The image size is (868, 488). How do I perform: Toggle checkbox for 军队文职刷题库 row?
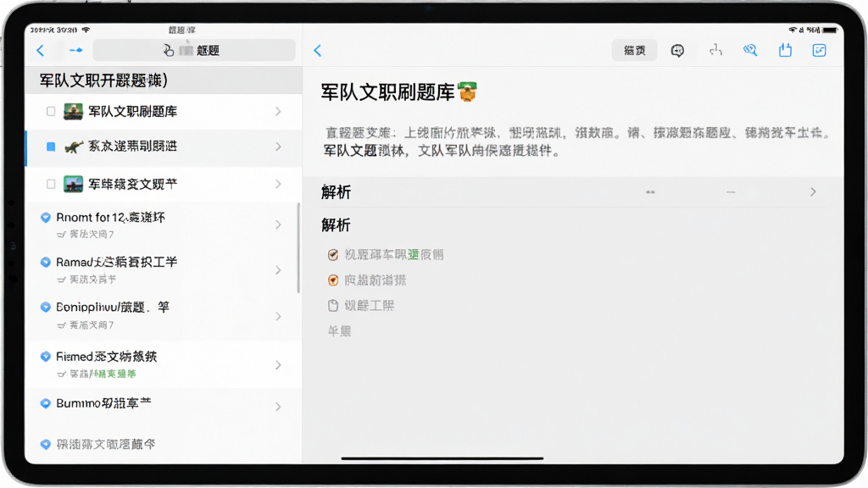click(x=51, y=111)
